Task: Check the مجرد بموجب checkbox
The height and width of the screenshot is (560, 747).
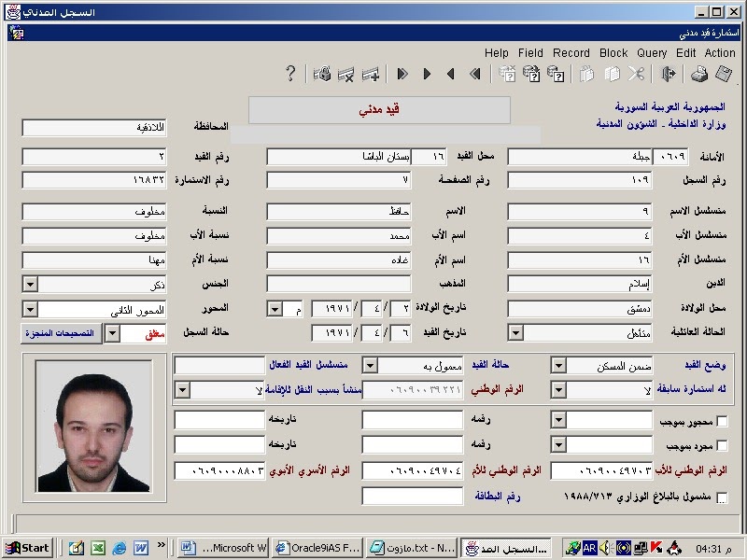Action: (x=722, y=446)
